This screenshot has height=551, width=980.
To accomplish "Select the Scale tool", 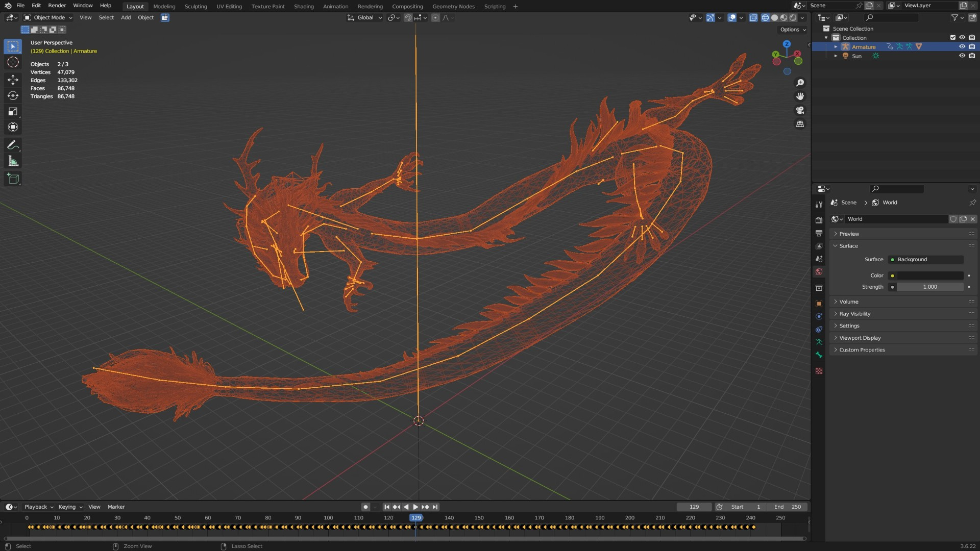I will tap(13, 111).
